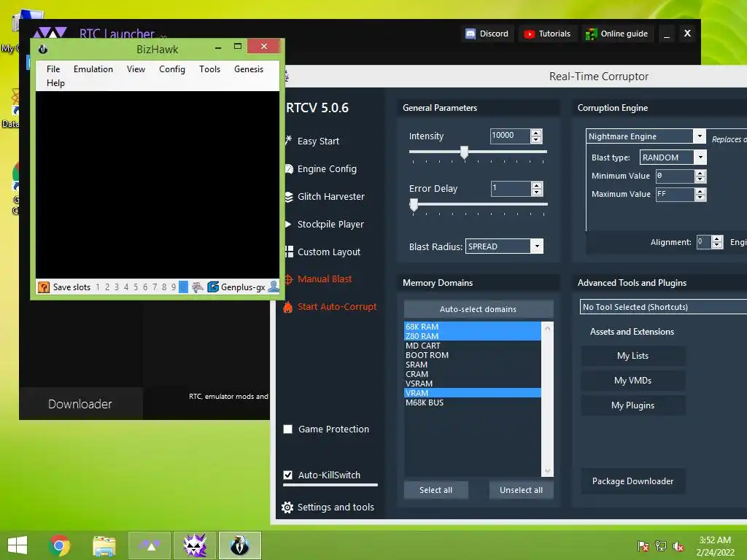Enable the Game Protection checkbox
This screenshot has width=747, height=560.
(287, 429)
